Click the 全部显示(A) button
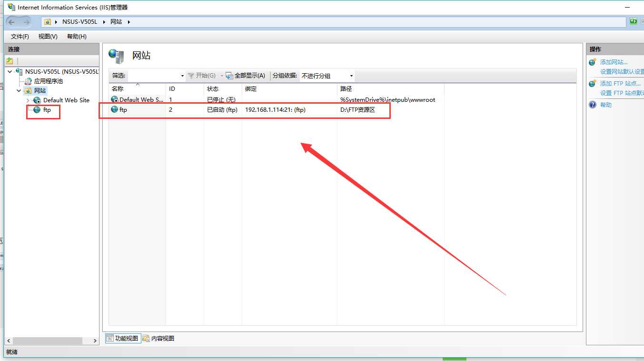Screen dimensions: 644x361 (x=245, y=76)
